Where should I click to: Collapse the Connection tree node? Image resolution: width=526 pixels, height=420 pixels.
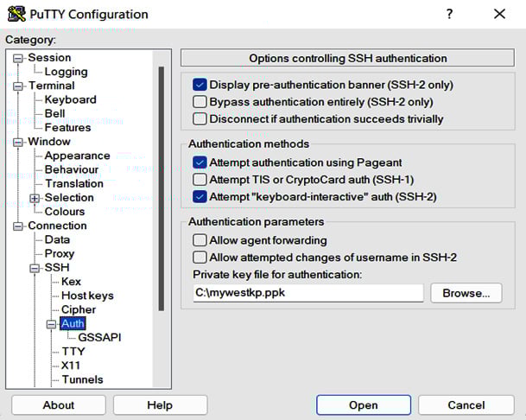[x=18, y=226]
